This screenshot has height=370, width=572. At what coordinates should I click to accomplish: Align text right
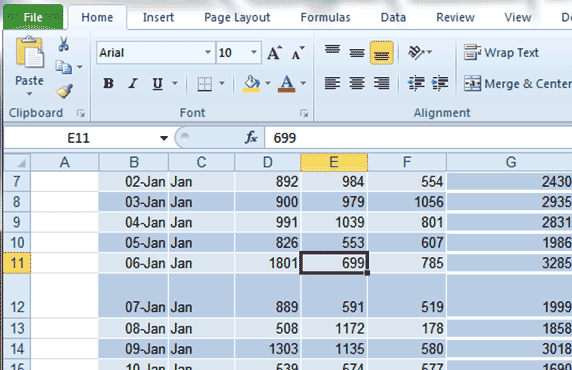coord(382,83)
